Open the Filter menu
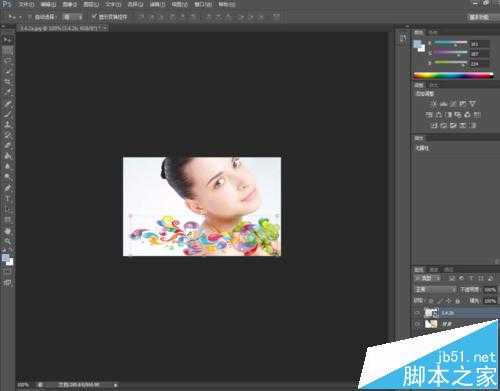The width and height of the screenshot is (500, 391). click(x=157, y=5)
